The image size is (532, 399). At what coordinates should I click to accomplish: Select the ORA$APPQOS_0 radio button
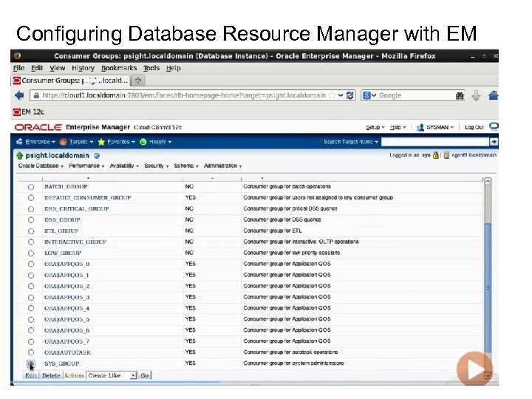coord(31,264)
